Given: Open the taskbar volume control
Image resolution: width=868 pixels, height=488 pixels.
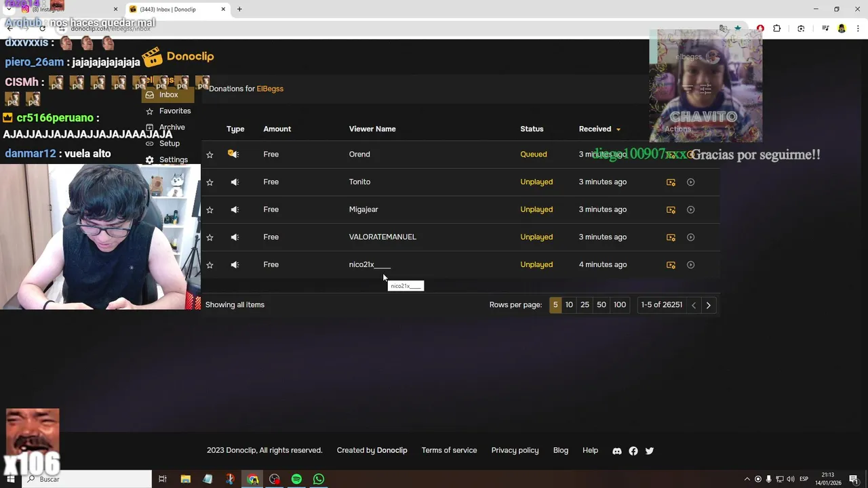Looking at the screenshot, I should [x=790, y=479].
